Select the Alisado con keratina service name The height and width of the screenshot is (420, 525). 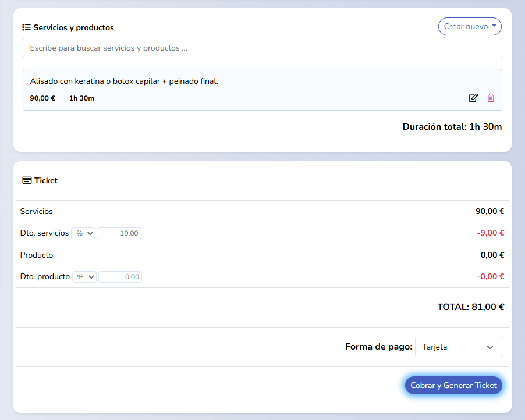click(x=124, y=81)
